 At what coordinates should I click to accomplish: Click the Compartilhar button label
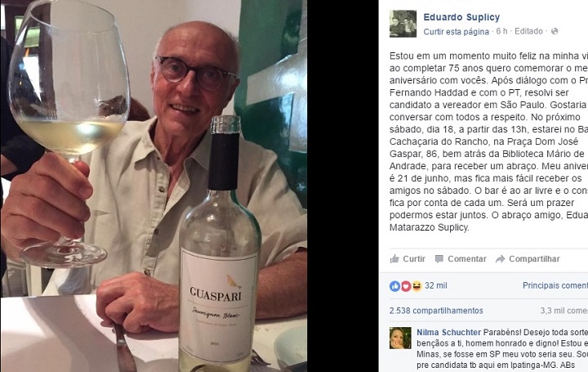click(534, 259)
